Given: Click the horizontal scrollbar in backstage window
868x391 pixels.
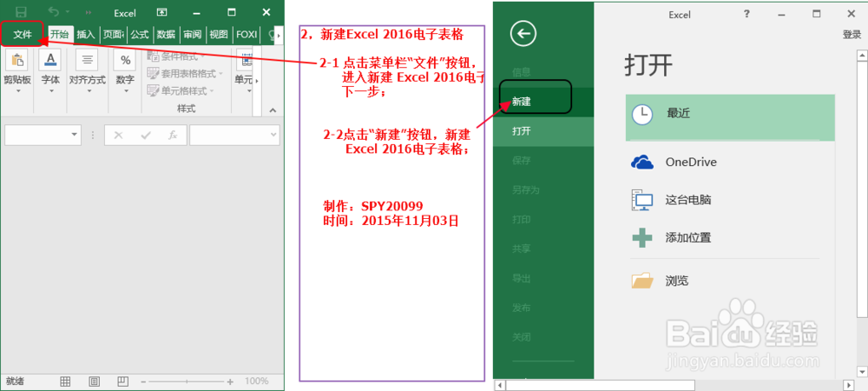Looking at the screenshot, I should click(x=600, y=384).
